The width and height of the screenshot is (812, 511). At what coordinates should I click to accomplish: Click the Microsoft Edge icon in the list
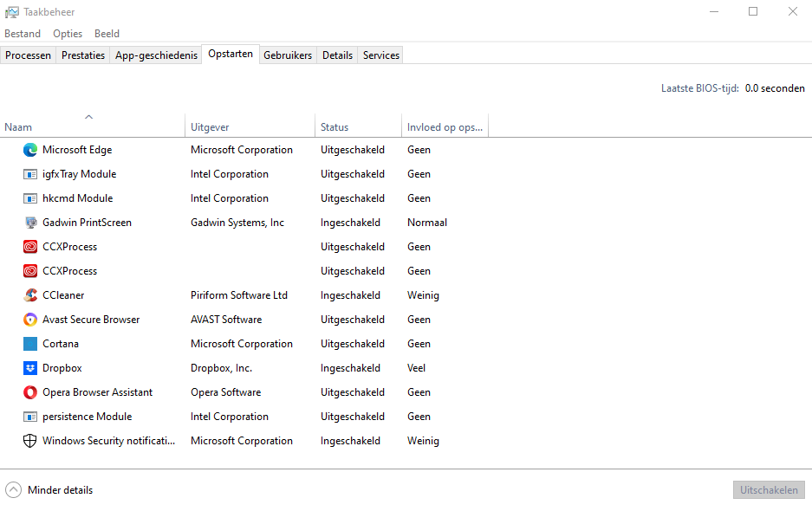(x=30, y=150)
